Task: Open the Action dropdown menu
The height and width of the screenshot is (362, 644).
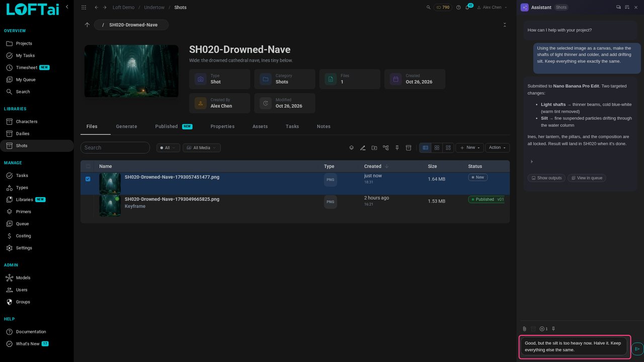Action: [498, 148]
